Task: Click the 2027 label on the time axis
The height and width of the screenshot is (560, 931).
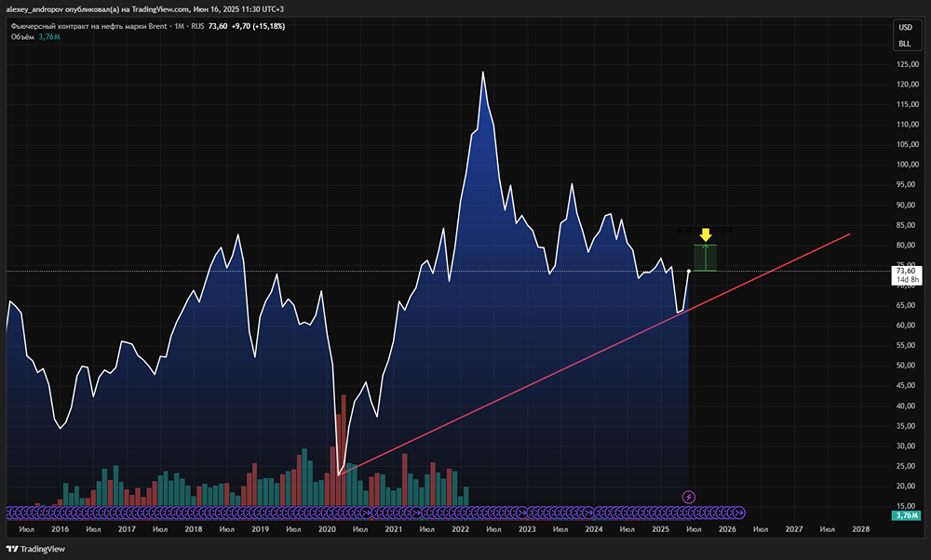Action: [794, 529]
